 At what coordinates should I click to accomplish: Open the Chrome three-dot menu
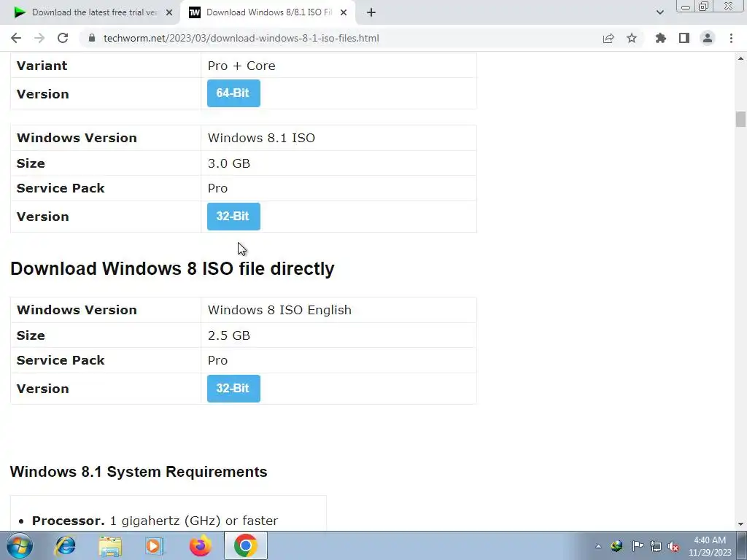click(731, 38)
